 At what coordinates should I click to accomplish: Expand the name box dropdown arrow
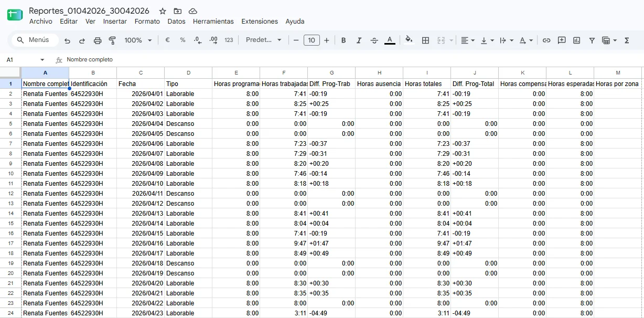tap(42, 60)
